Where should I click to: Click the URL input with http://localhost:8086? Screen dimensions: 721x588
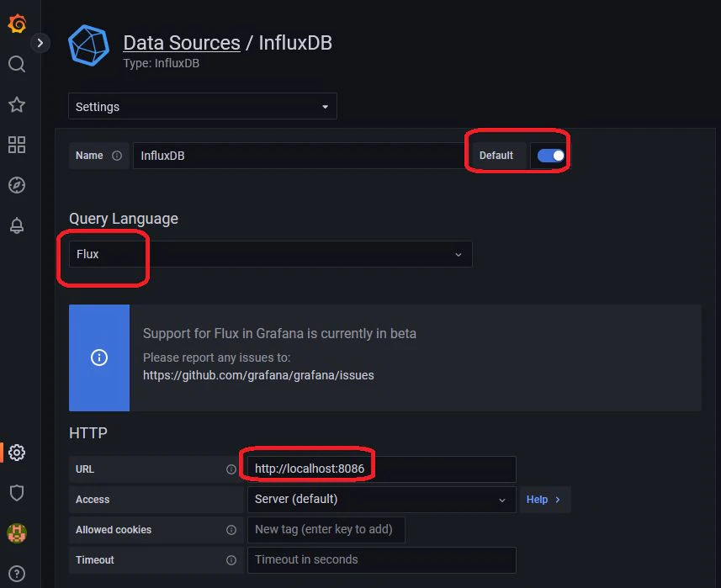382,469
